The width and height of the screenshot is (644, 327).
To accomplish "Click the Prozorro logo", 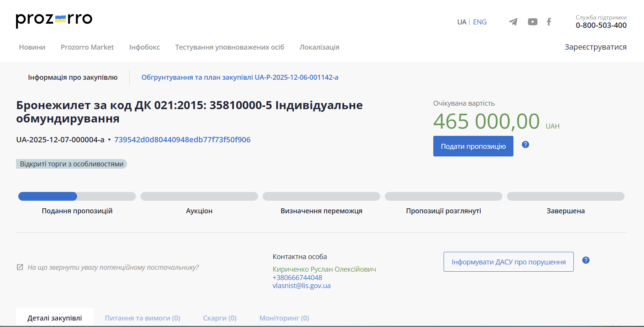I will pos(54,20).
